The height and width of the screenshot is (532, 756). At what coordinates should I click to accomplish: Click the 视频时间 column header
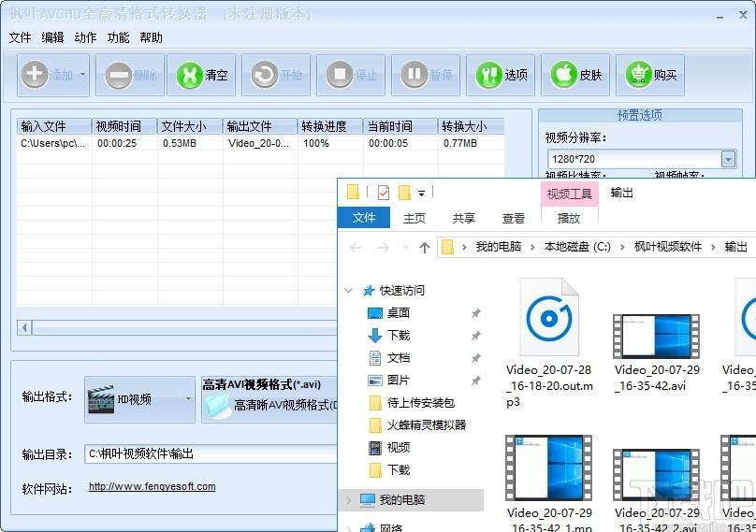pos(124,126)
